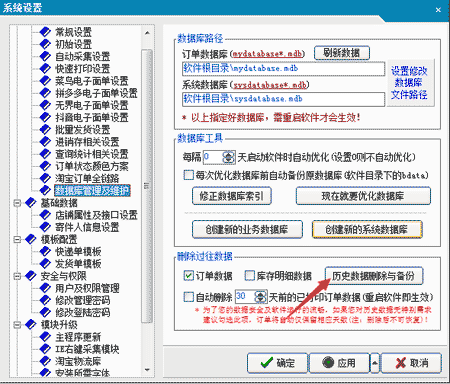450x384 pixels.
Task: Enable the 自动删除 checkbox
Action: coord(189,297)
